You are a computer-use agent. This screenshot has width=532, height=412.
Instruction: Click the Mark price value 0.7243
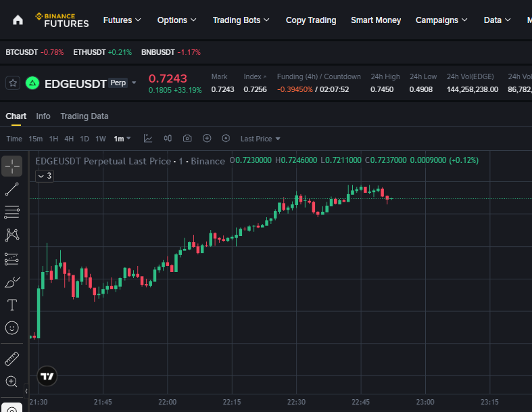(222, 89)
